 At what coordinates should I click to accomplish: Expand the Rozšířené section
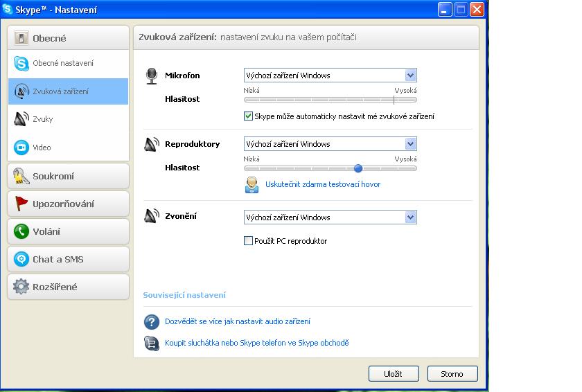tap(69, 287)
